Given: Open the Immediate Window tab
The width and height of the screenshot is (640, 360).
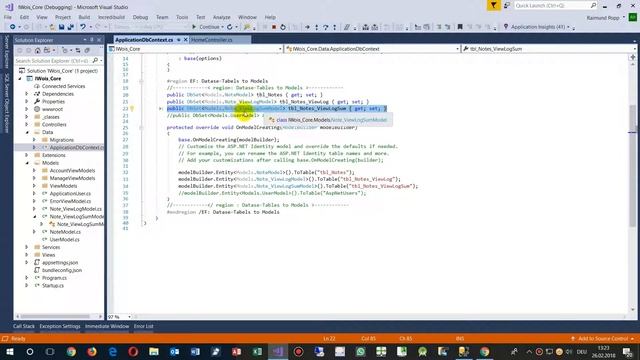Looking at the screenshot, I should (107, 326).
